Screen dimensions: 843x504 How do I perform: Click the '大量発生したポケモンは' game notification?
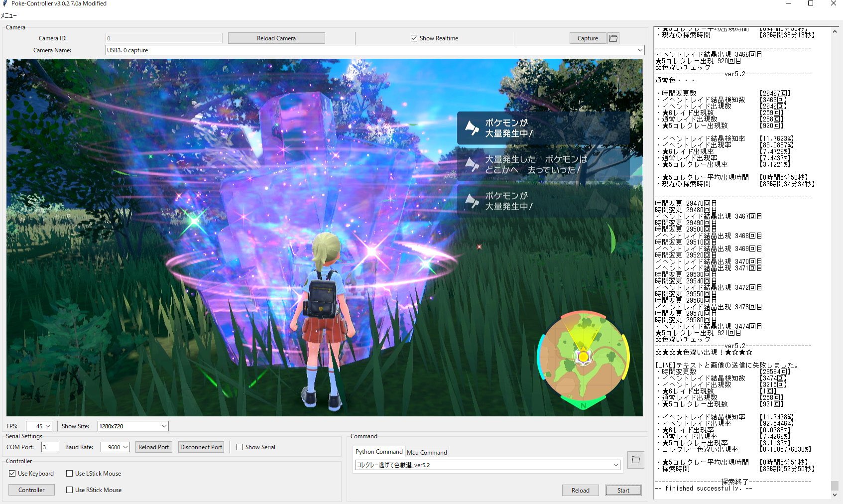(x=543, y=164)
